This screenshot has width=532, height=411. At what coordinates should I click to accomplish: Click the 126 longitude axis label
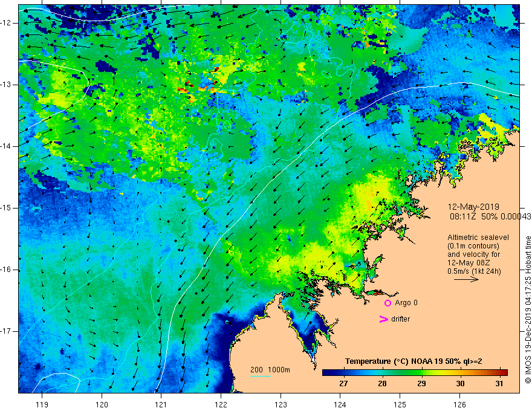459,404
